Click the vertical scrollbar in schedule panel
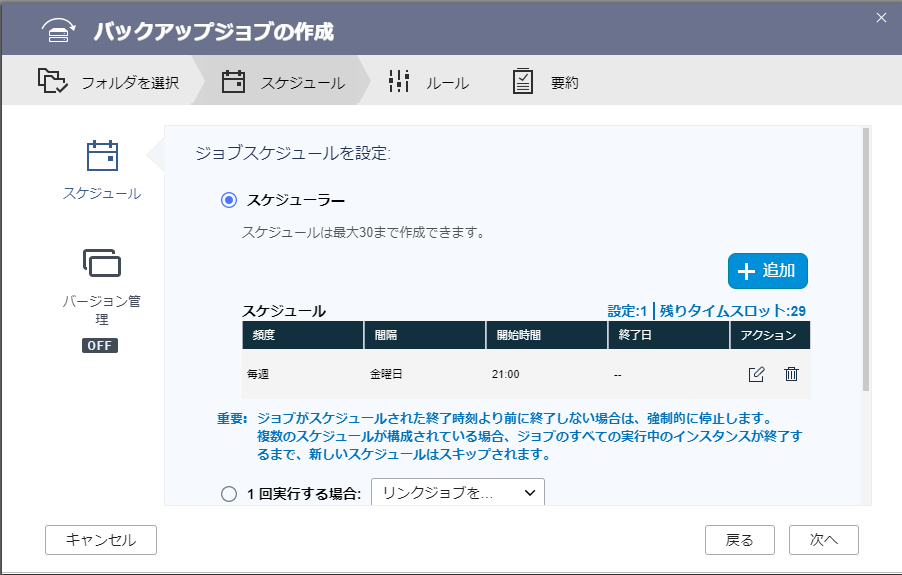Screen dimensions: 902x575 click(865, 260)
